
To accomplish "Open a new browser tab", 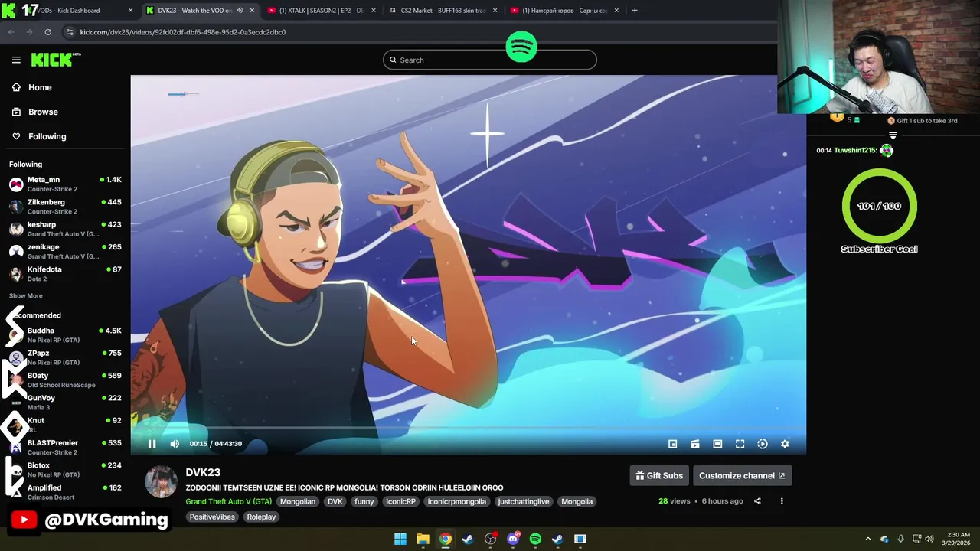I will point(635,11).
